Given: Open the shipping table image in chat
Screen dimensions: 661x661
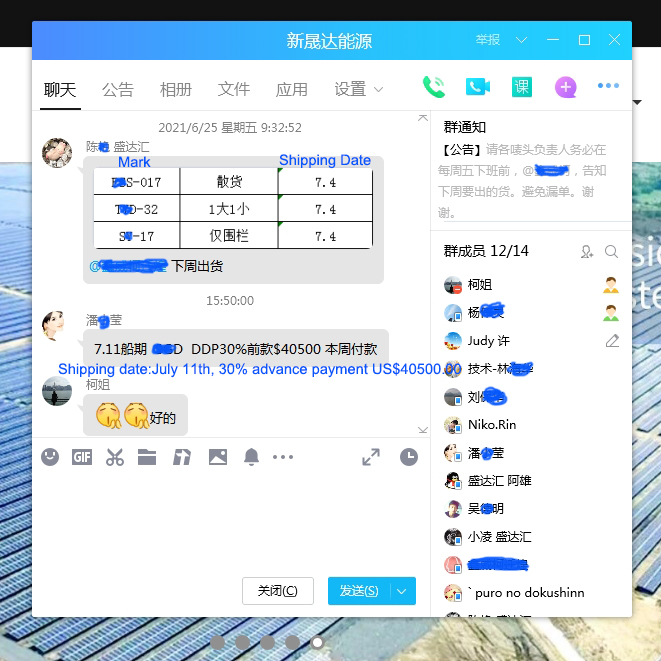Looking at the screenshot, I should (233, 208).
